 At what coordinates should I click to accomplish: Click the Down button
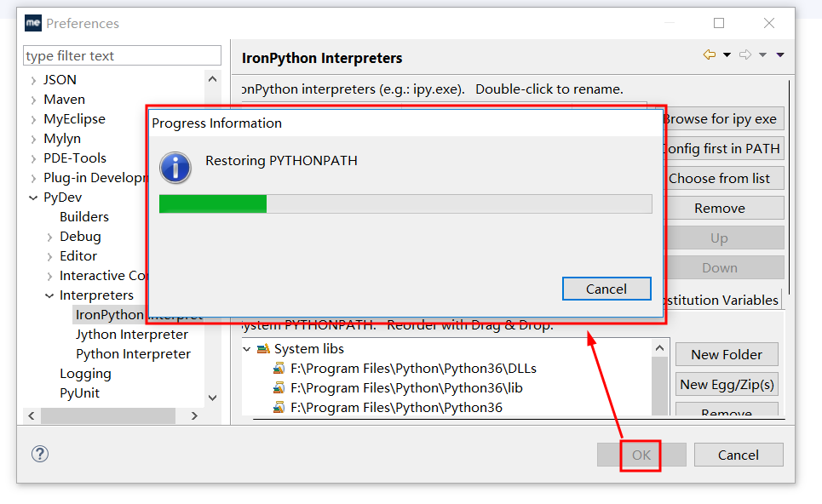(724, 267)
